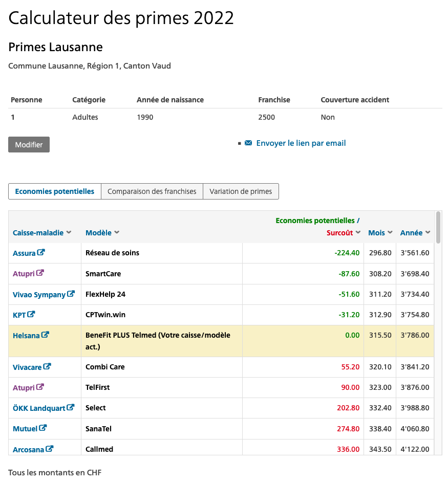
Task: Open the Assura insurer link
Action: (x=24, y=253)
